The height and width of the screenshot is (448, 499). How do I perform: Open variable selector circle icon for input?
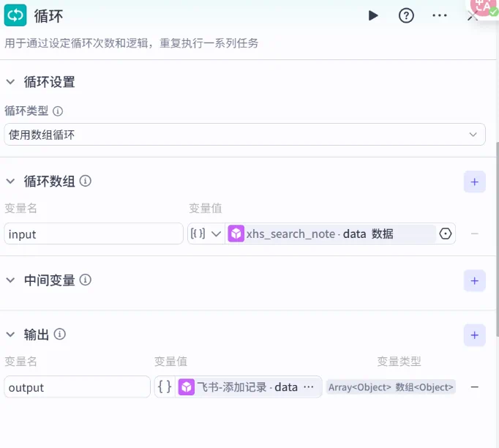(x=446, y=234)
